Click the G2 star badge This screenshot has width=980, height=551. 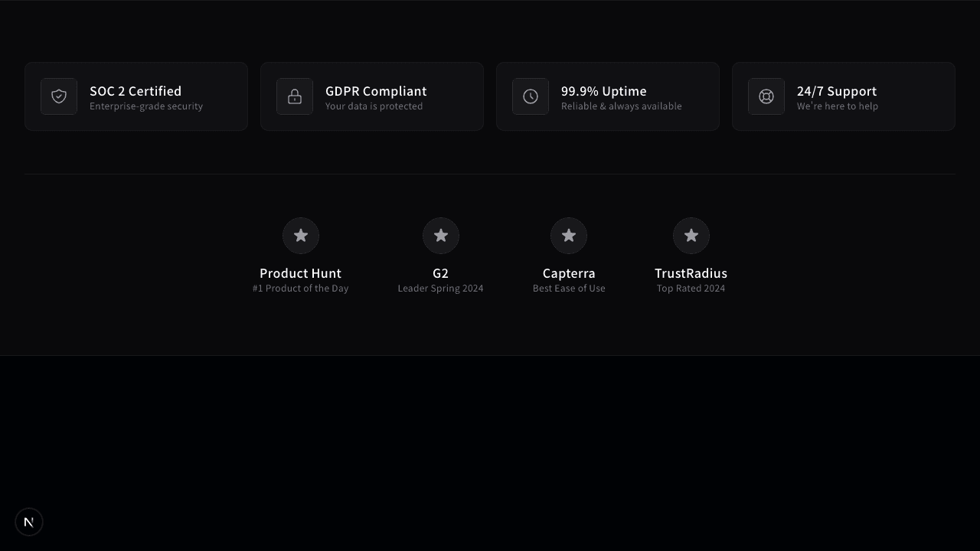click(441, 236)
